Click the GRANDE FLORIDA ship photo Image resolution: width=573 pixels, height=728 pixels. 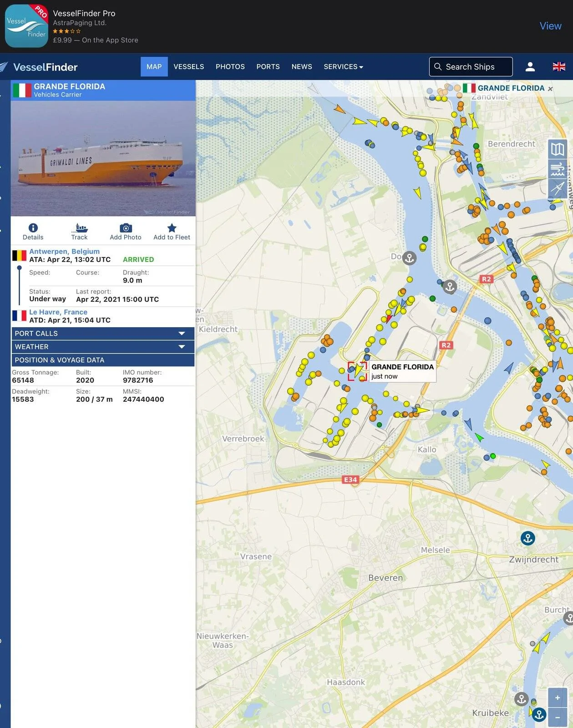point(103,158)
